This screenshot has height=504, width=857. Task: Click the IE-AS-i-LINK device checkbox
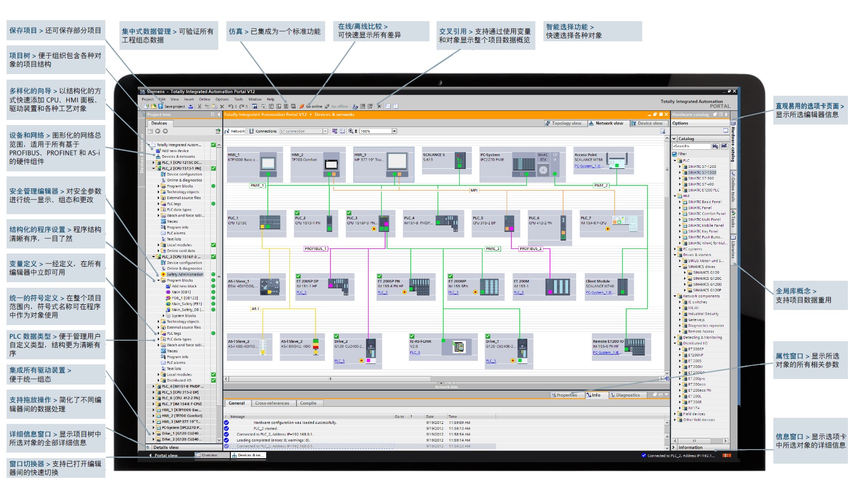pos(412,336)
